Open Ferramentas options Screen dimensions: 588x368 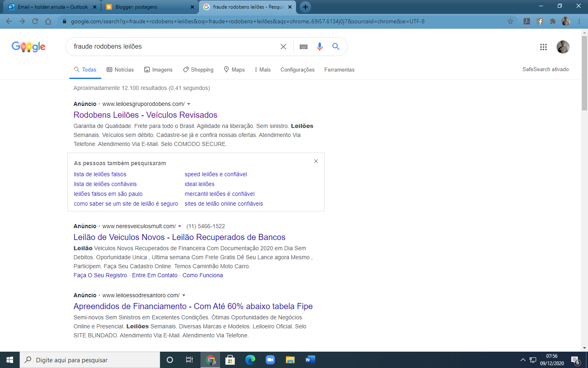click(x=339, y=70)
